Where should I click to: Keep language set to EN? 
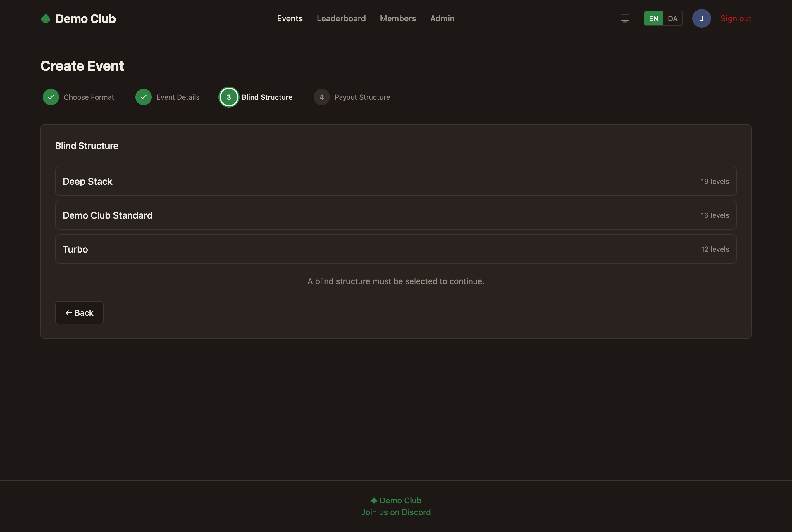pyautogui.click(x=653, y=18)
